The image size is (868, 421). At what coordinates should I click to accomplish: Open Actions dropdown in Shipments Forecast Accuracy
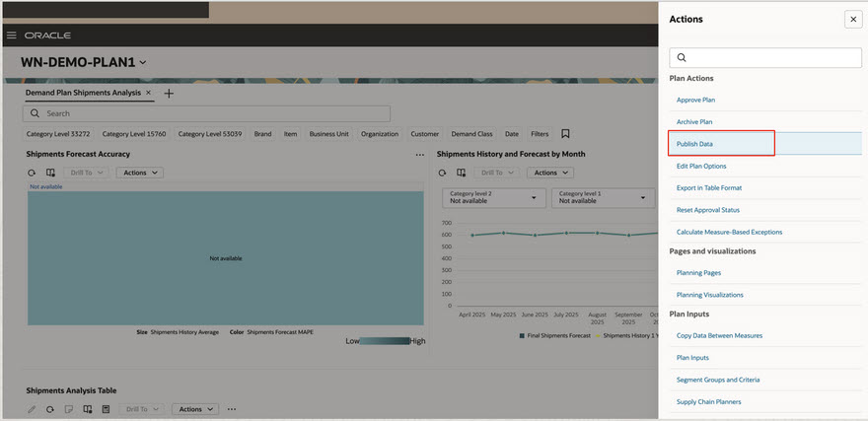(139, 173)
